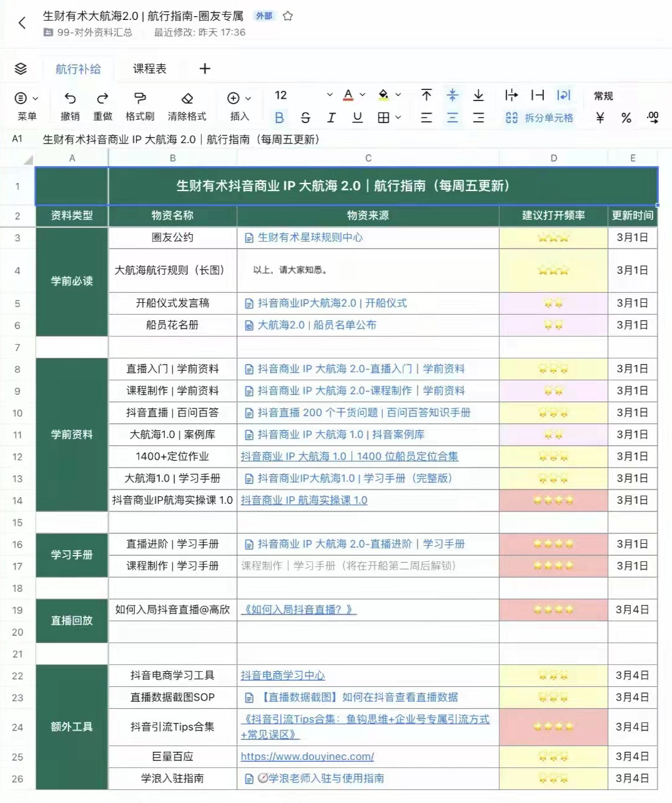Open the 99-对外资料汇总 folder path

coord(88,32)
